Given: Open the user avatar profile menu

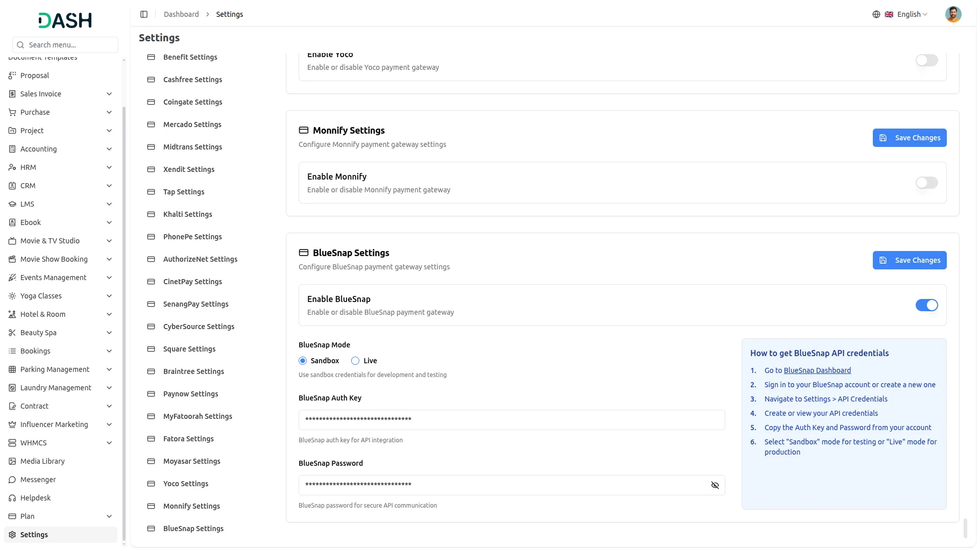Looking at the screenshot, I should tap(953, 14).
